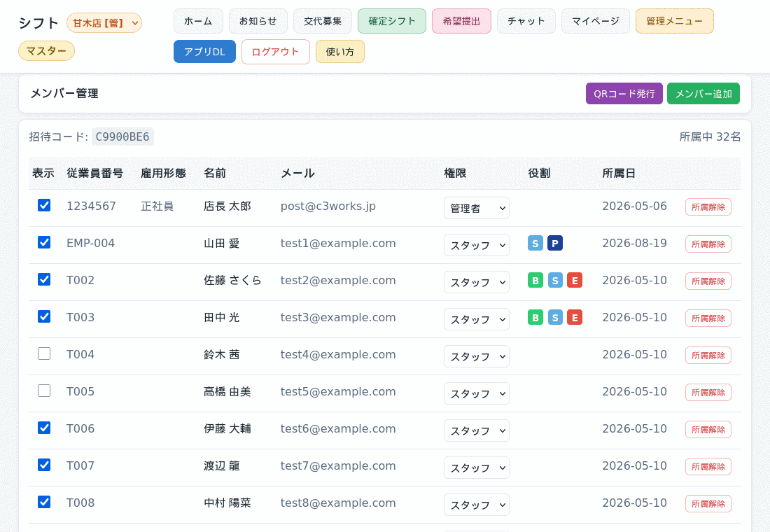This screenshot has height=532, width=770.
Task: Open the お知らせ menu item
Action: [x=258, y=21]
